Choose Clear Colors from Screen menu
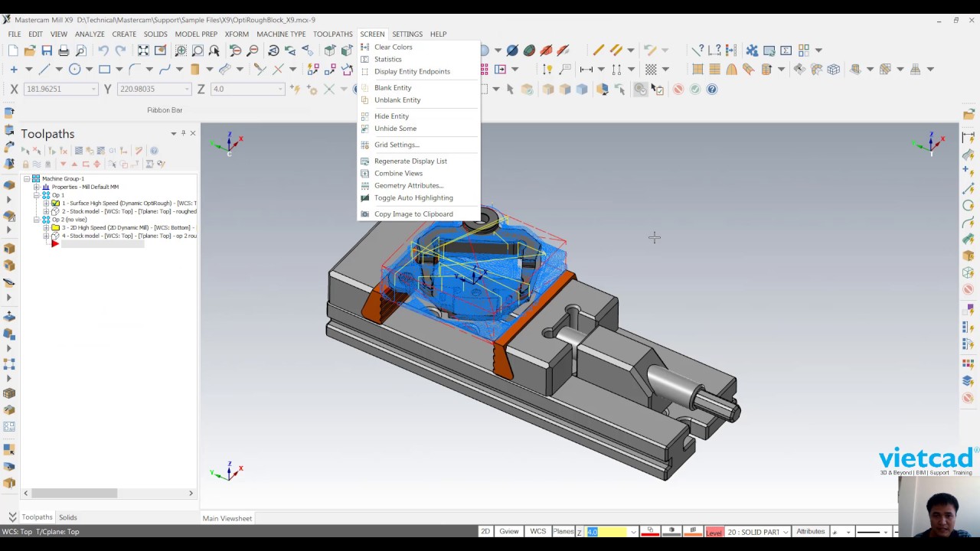980x551 pixels. 393,47
